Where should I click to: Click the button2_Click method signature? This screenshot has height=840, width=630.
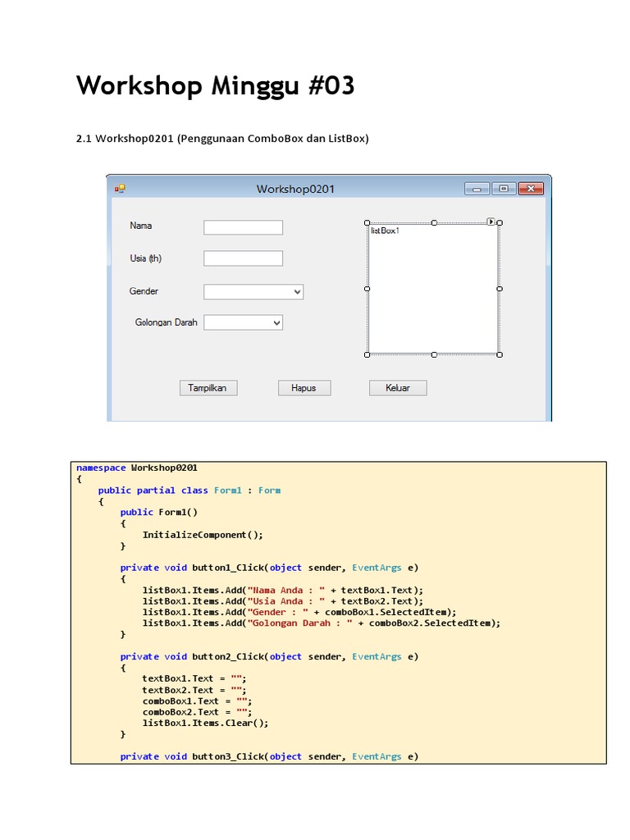click(269, 656)
